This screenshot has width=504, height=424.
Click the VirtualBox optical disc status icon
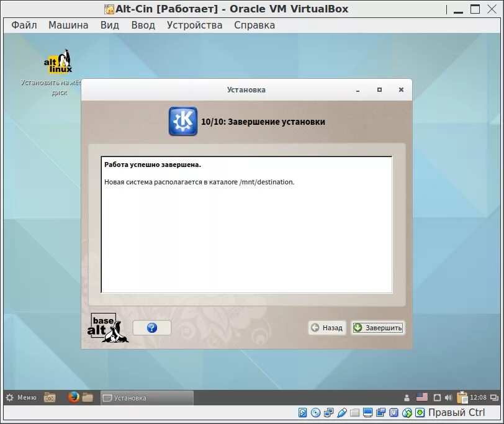(316, 413)
